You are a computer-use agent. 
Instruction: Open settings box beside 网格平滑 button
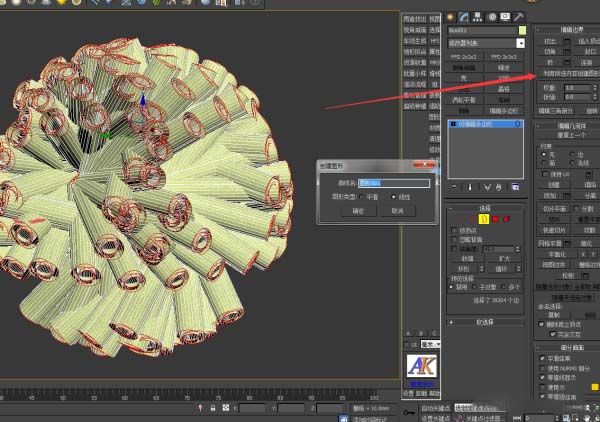click(567, 243)
